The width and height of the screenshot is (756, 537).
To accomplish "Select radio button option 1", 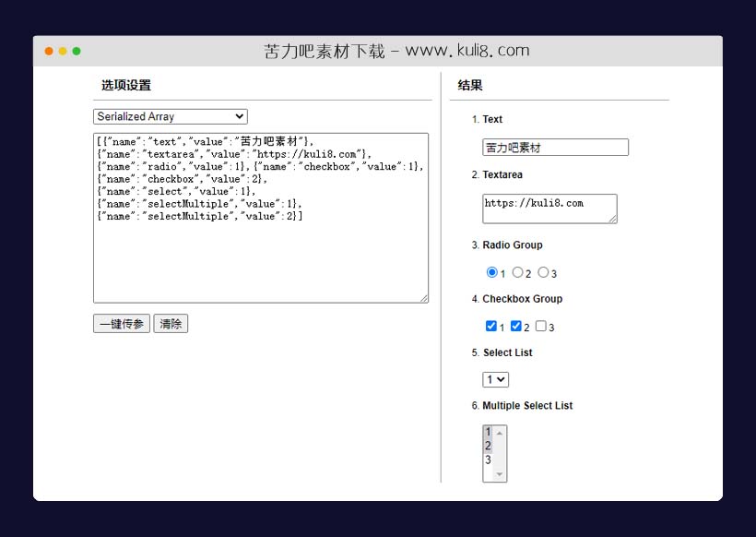I will click(x=491, y=272).
